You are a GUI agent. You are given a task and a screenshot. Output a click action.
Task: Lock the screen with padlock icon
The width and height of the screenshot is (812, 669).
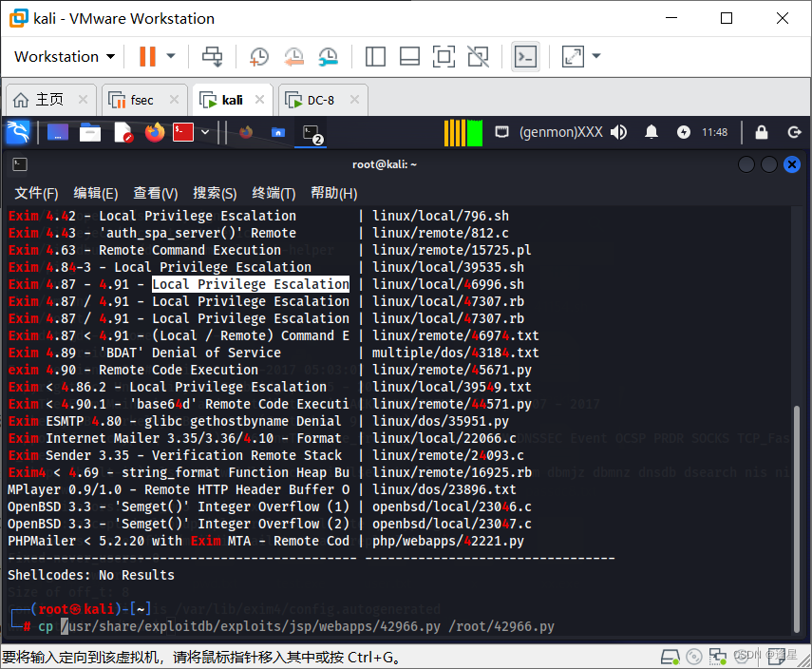[x=762, y=132]
